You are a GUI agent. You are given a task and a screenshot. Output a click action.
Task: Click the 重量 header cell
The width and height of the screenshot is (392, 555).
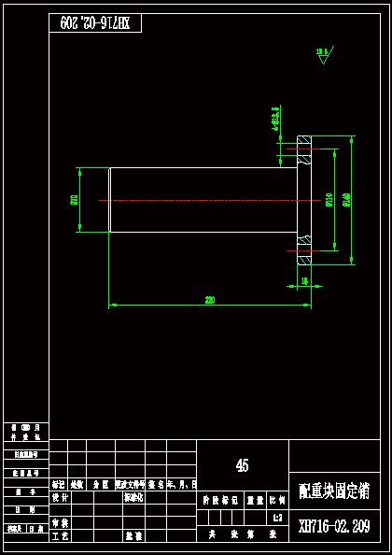click(x=255, y=501)
